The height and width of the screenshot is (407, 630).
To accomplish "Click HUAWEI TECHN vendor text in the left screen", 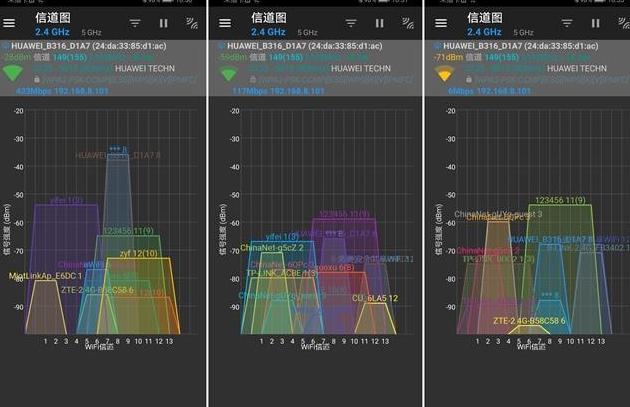I will coord(145,69).
